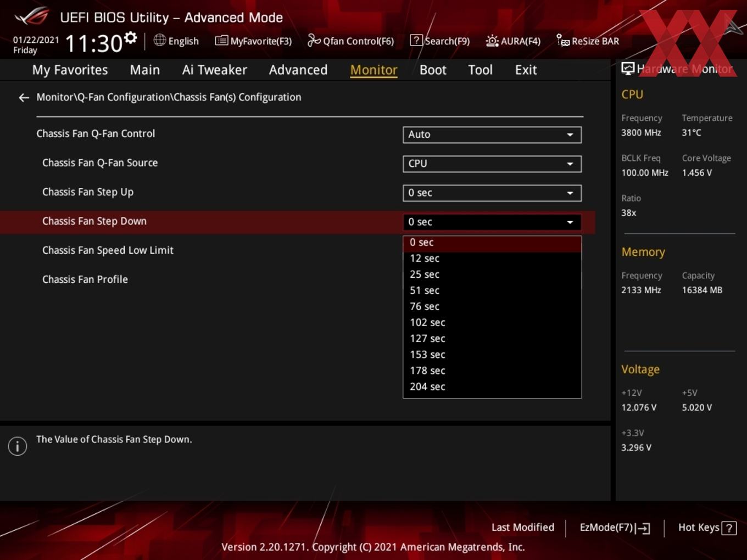The height and width of the screenshot is (560, 747).
Task: Open Exit tab
Action: 526,70
